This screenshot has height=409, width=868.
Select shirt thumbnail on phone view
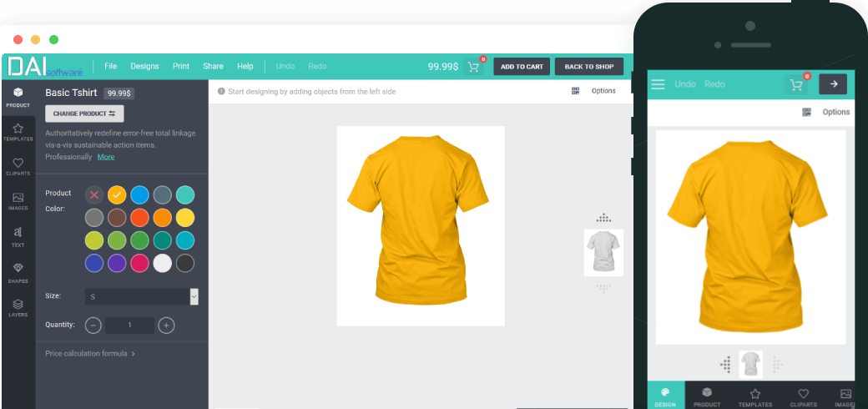(750, 364)
